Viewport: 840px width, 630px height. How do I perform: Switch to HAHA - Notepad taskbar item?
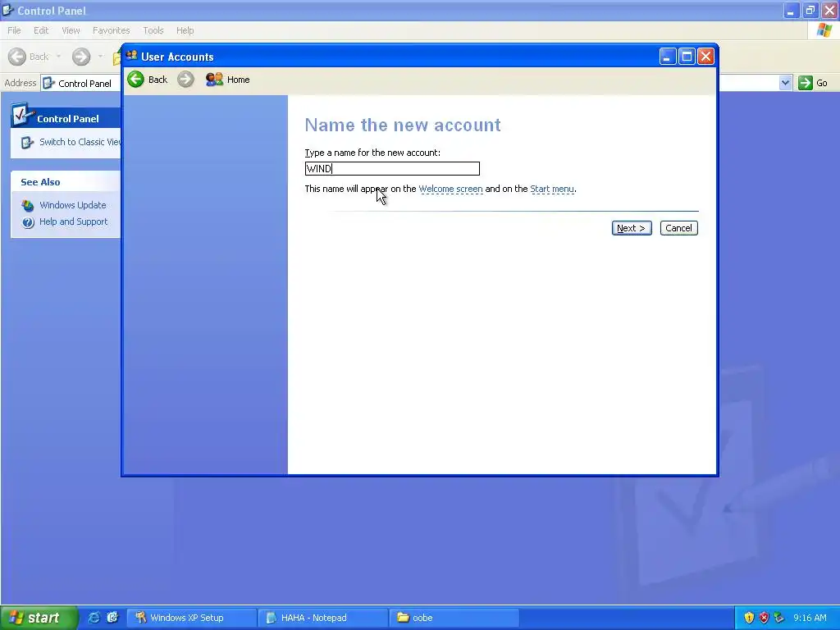pyautogui.click(x=323, y=618)
